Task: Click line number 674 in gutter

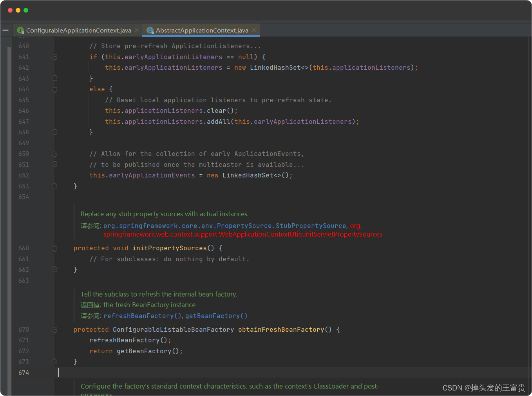Action: pyautogui.click(x=24, y=373)
